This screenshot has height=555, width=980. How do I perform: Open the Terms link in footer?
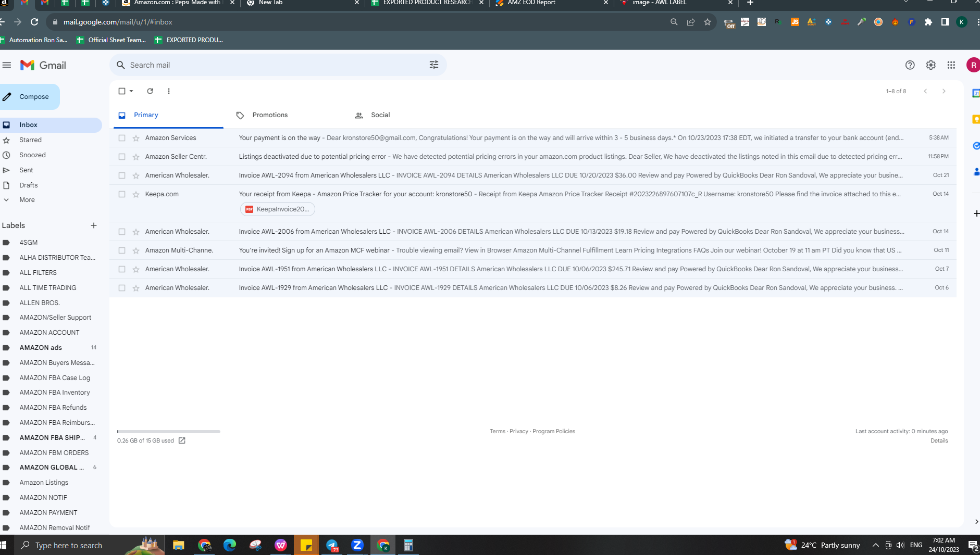498,431
